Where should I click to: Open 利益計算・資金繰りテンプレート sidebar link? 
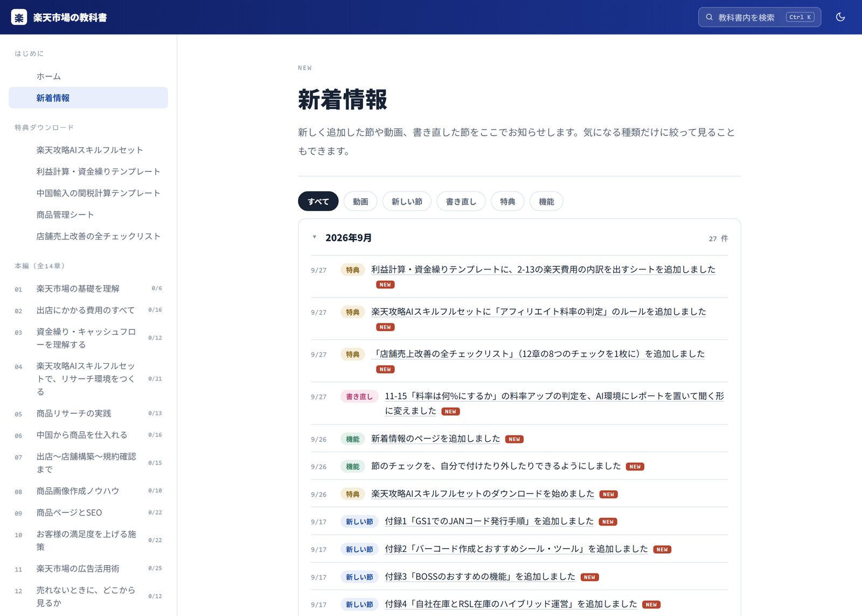[88, 171]
